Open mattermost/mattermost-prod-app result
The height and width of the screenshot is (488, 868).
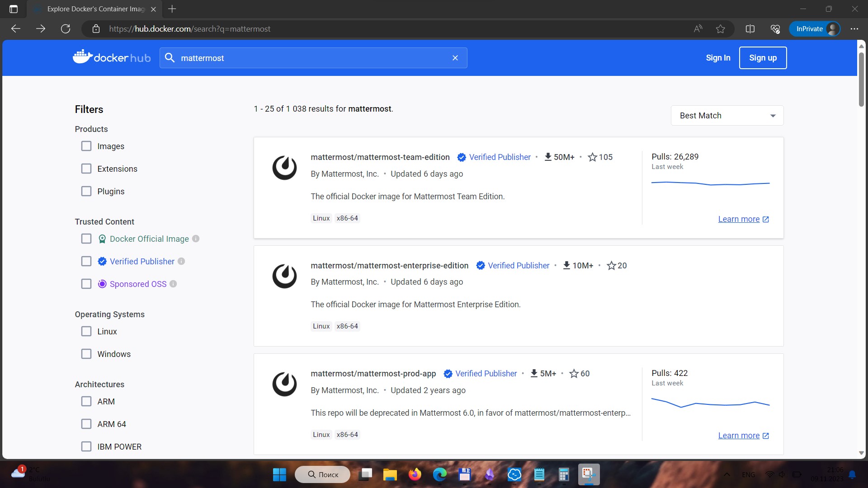373,373
